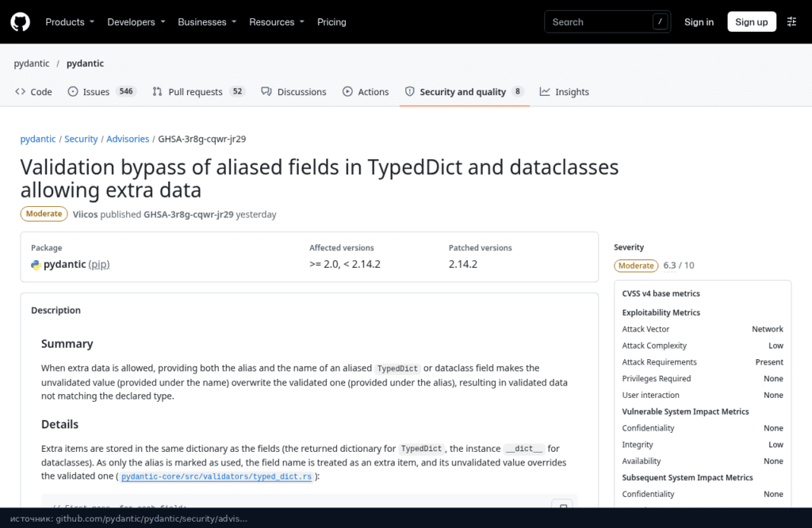Expand the Developers menu
Image resolution: width=812 pixels, height=528 pixels.
point(136,21)
